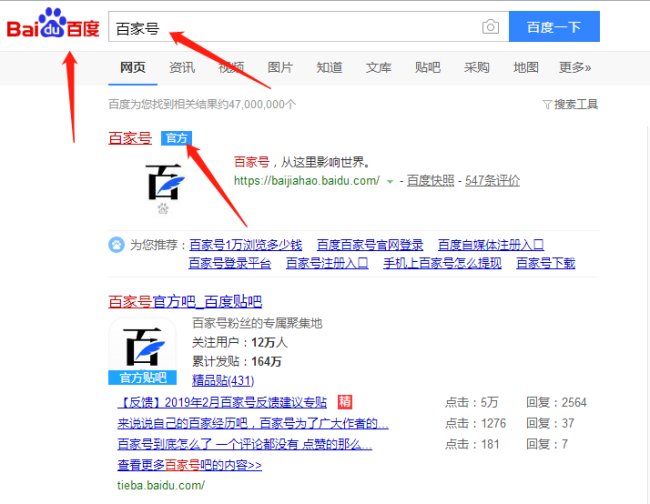Click 关注用户：12万人 text
650x504 pixels.
(x=240, y=342)
